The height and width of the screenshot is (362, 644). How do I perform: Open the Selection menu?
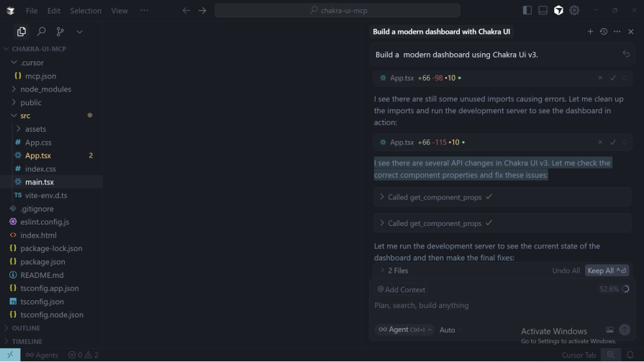pyautogui.click(x=86, y=11)
